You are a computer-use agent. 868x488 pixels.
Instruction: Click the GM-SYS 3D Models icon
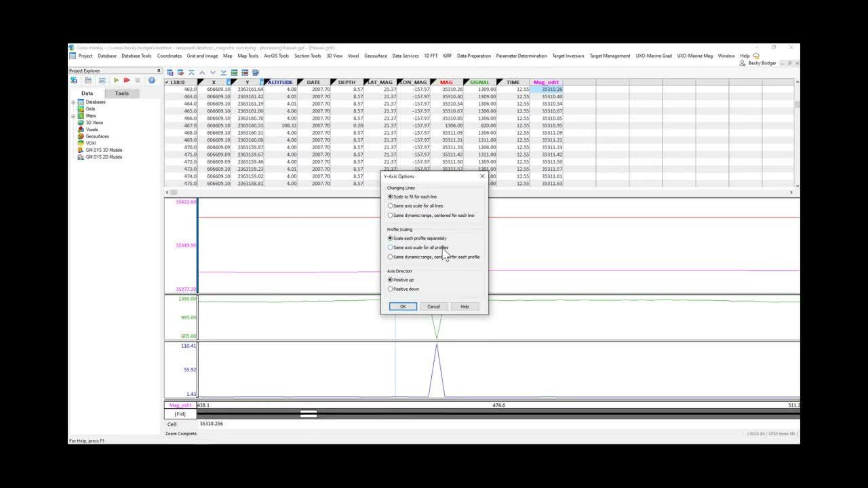[x=81, y=150]
